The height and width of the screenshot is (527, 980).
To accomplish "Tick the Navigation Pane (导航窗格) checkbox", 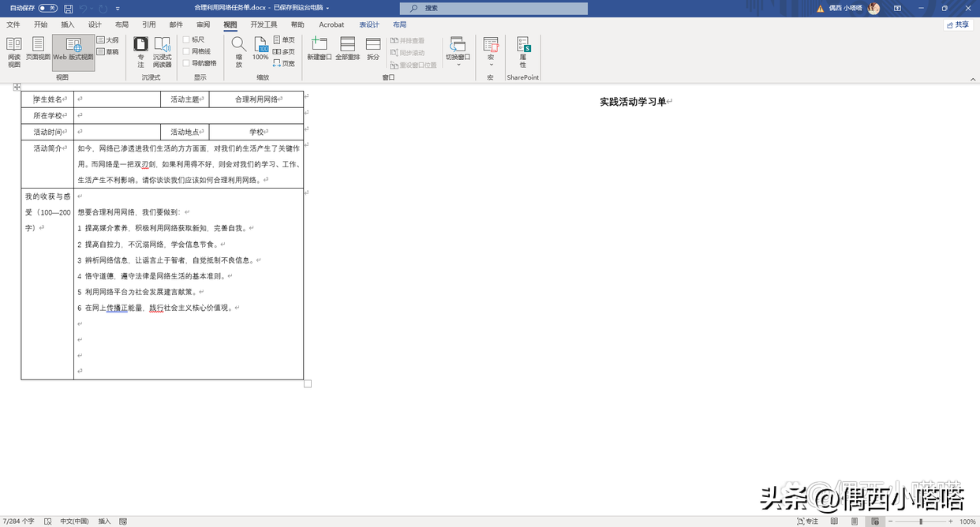I will point(187,63).
